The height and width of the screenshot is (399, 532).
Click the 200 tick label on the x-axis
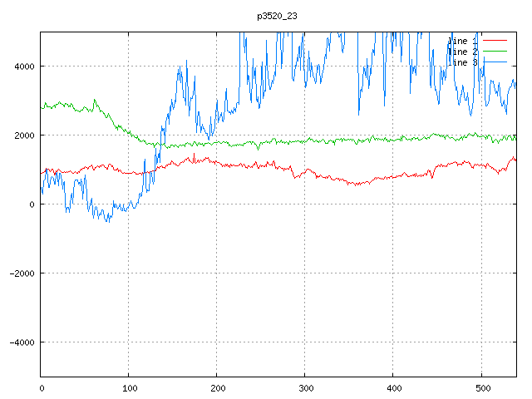coord(217,387)
